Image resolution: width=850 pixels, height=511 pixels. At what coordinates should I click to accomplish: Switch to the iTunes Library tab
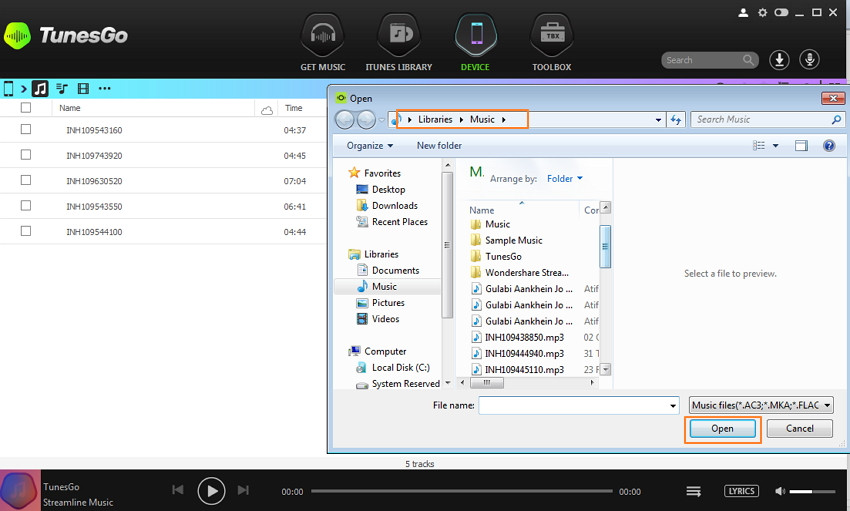coord(398,43)
